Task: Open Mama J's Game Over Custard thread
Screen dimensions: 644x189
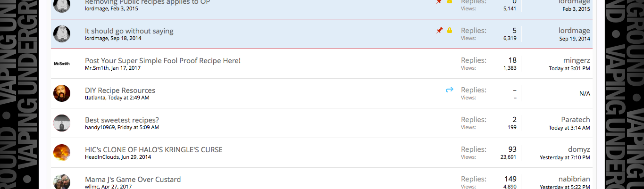Action: tap(133, 180)
